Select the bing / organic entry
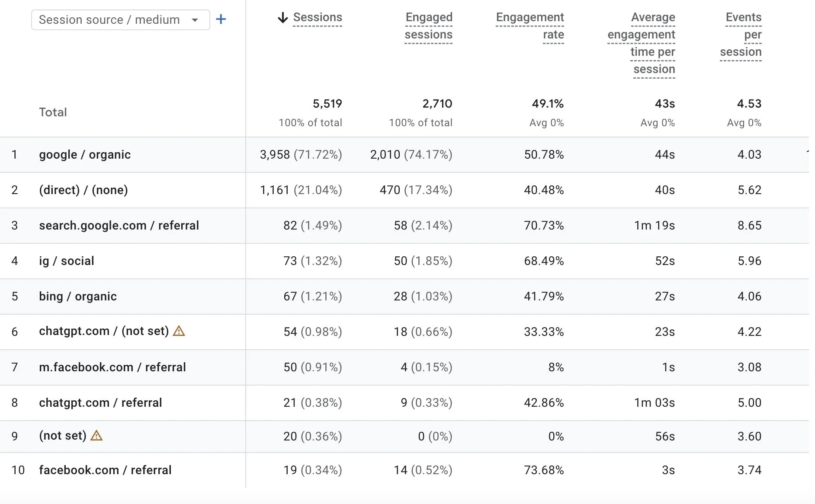The width and height of the screenshot is (815, 504). tap(77, 296)
